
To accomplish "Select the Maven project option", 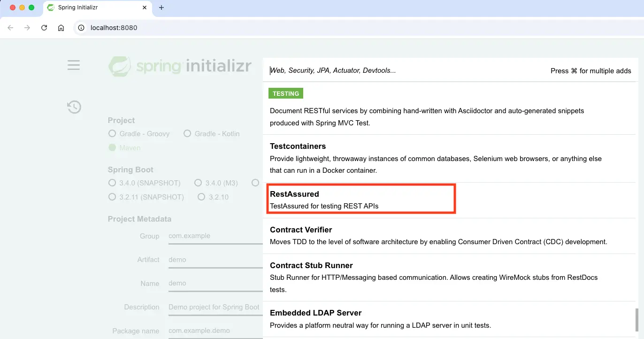I will click(x=124, y=147).
